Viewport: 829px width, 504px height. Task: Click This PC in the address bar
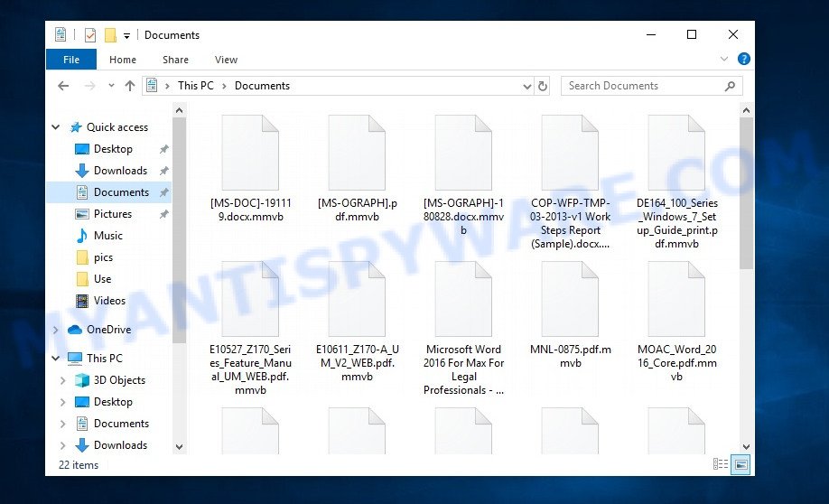point(196,86)
